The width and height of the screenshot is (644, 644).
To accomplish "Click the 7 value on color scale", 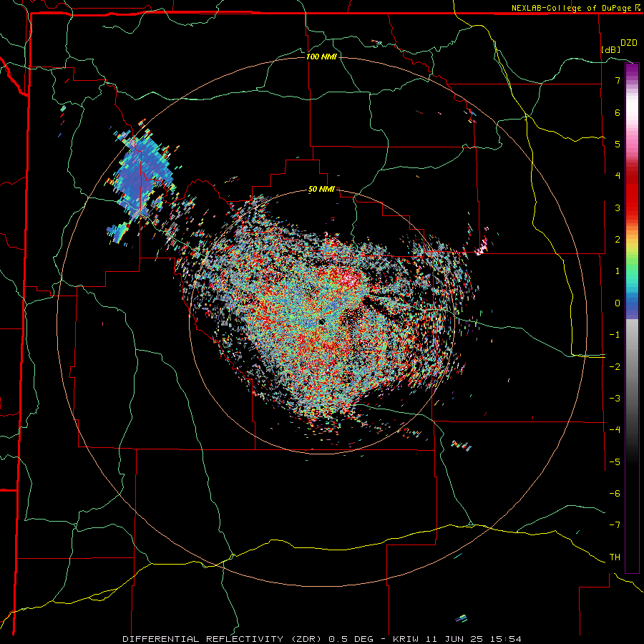I will pos(618,80).
